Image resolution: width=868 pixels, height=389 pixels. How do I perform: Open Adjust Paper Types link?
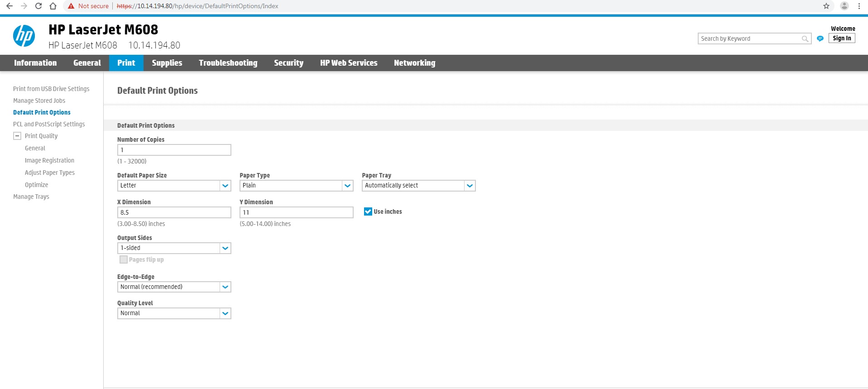coord(50,173)
